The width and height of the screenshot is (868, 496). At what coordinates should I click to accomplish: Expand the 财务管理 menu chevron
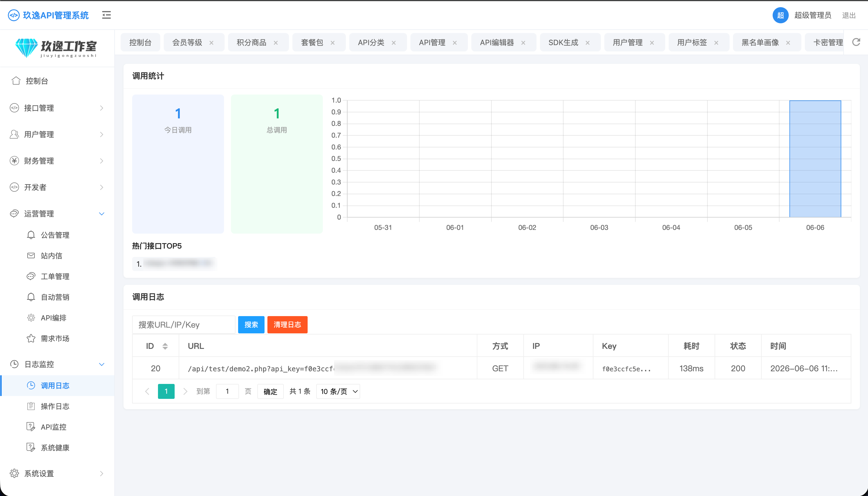click(x=101, y=161)
